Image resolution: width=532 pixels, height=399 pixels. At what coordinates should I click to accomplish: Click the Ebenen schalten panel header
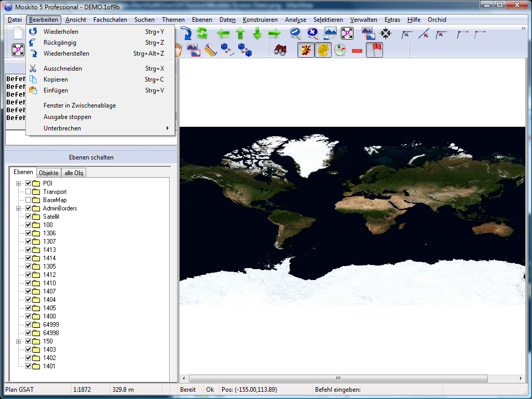(91, 157)
